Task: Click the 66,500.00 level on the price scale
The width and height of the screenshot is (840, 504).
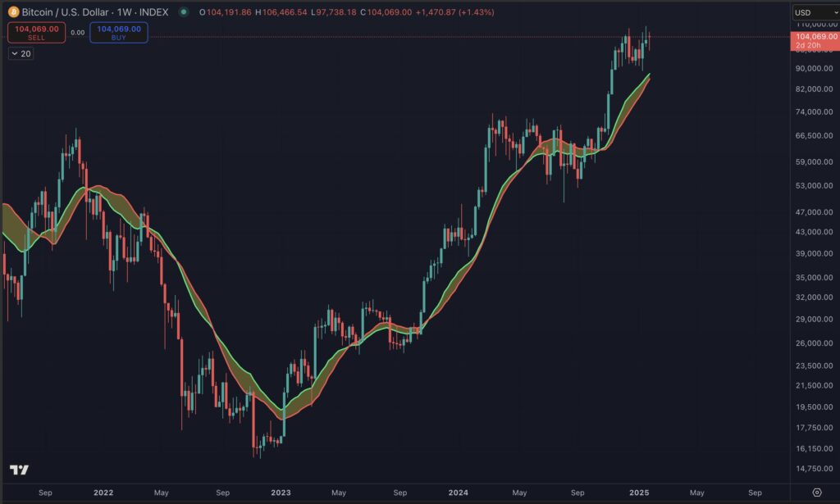Action: 813,136
